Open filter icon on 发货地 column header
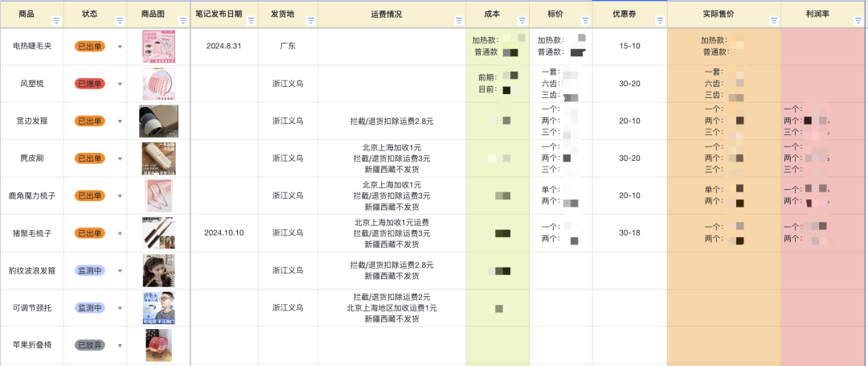 click(310, 20)
